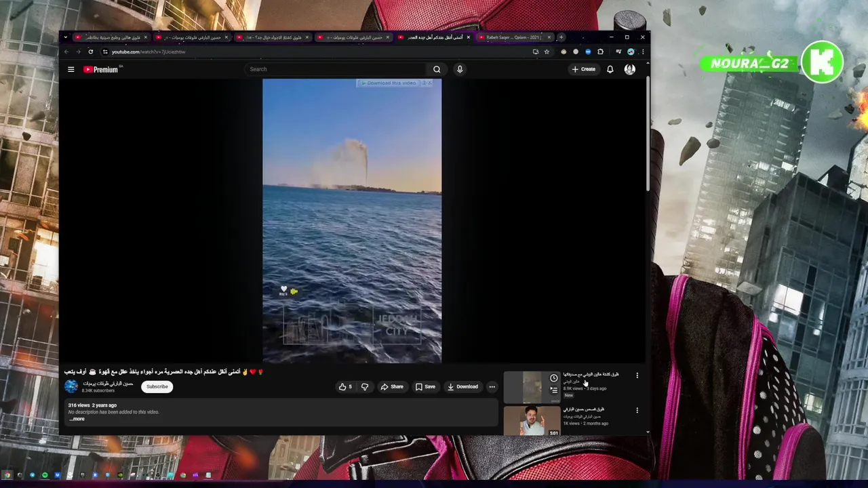Image resolution: width=868 pixels, height=488 pixels.
Task: Open second recommended video title link
Action: [x=583, y=409]
